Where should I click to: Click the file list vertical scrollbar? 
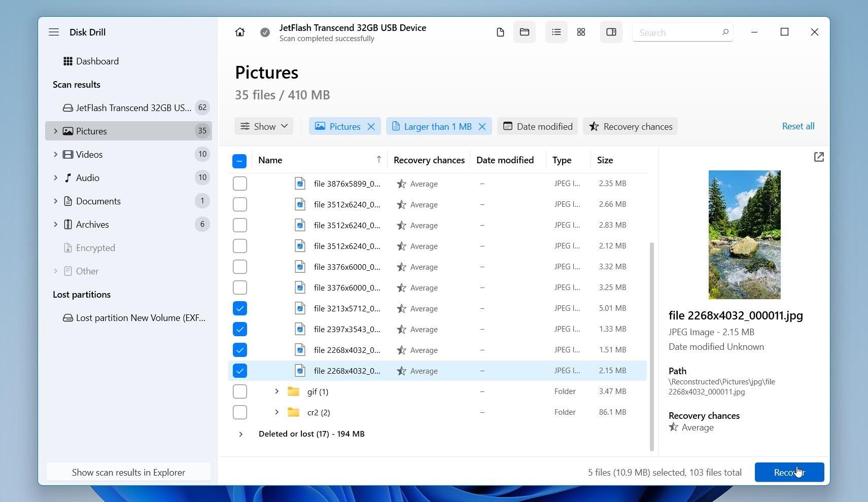651,346
